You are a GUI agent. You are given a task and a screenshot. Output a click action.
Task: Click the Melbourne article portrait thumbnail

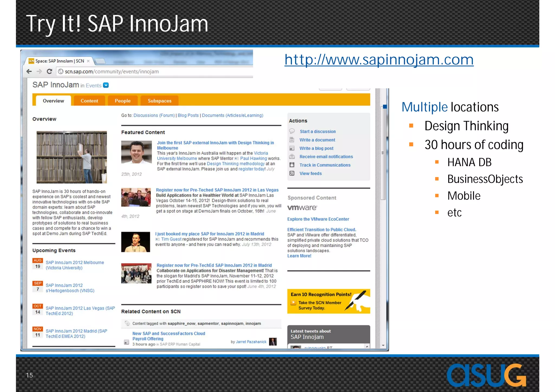click(x=136, y=152)
